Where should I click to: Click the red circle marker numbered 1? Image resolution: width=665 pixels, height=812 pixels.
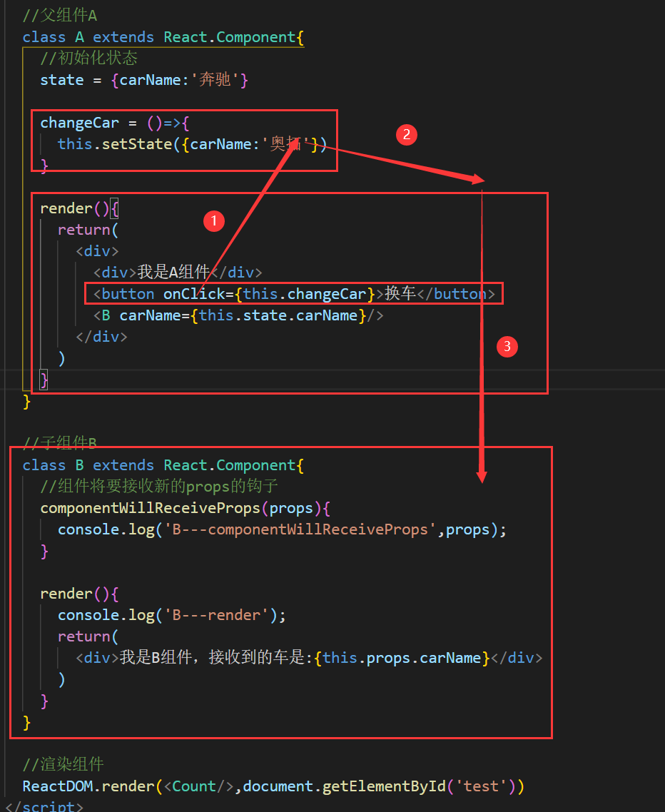coord(214,221)
